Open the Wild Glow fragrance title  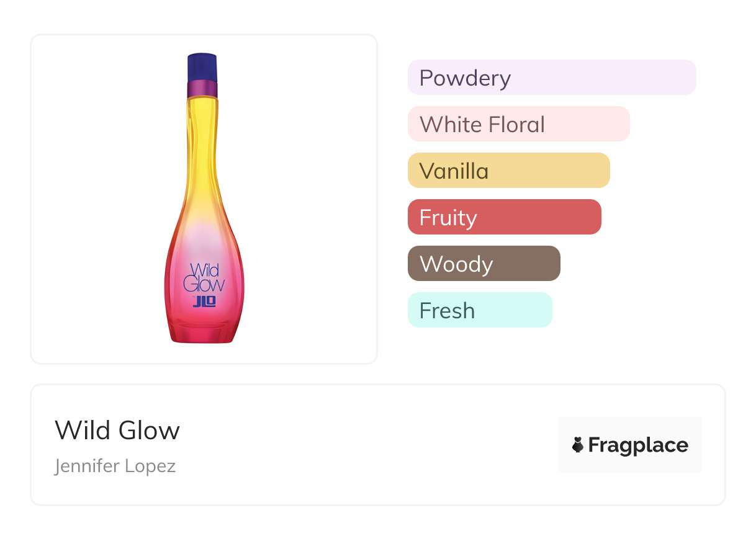click(x=117, y=431)
